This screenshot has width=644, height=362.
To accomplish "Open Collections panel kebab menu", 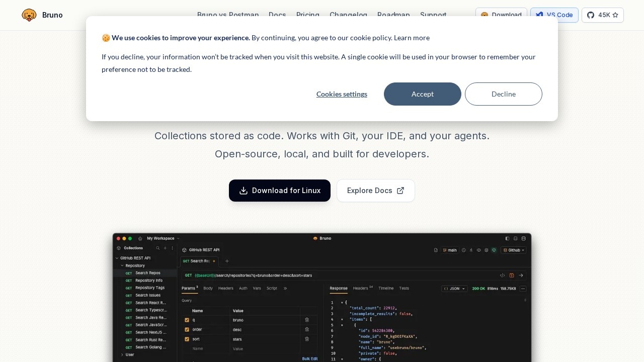I will [x=172, y=248].
